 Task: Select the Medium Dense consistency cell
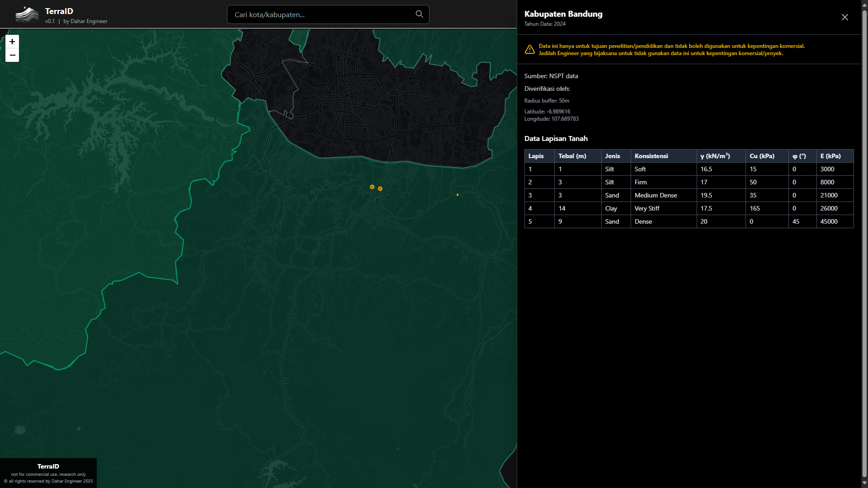coord(656,195)
